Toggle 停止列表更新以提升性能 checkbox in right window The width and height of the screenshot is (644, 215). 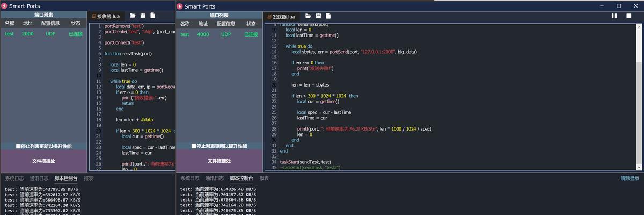(194, 146)
